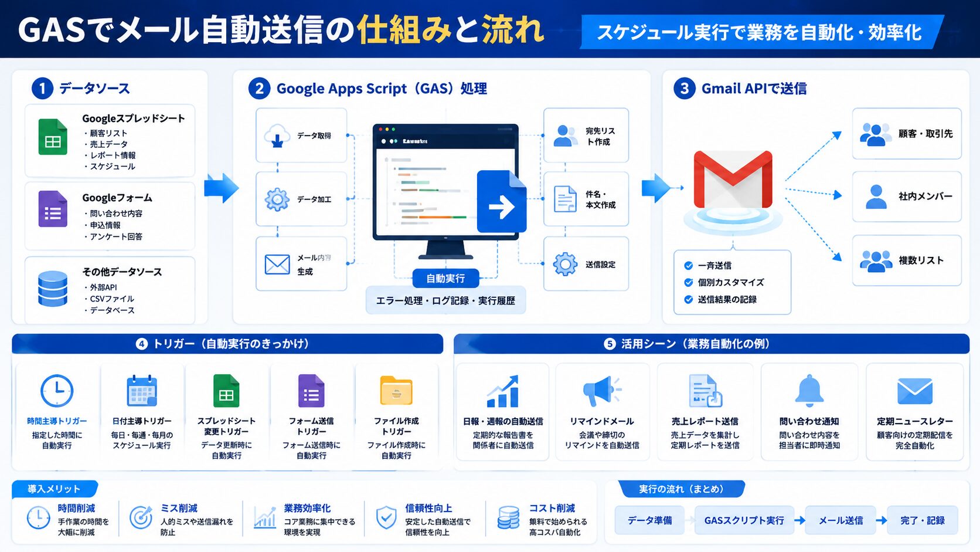
Task: Open the 実行の流れ（まとめ）tab label
Action: coord(681,489)
